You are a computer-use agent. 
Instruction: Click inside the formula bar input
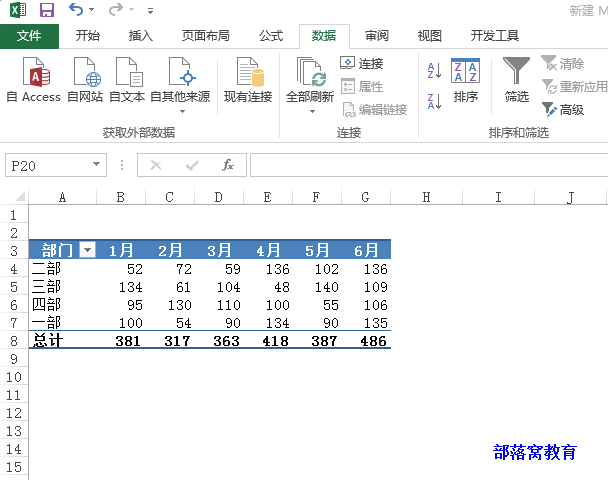429,165
